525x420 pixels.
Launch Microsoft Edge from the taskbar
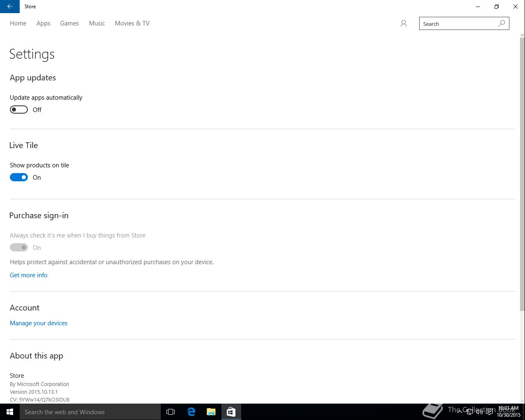tap(191, 412)
